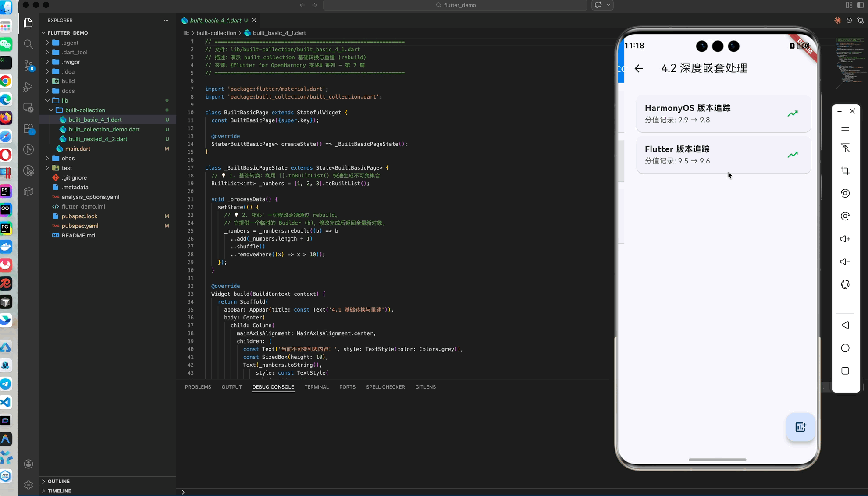The height and width of the screenshot is (496, 868).
Task: Switch to the TERMINAL panel tab
Action: (x=317, y=387)
